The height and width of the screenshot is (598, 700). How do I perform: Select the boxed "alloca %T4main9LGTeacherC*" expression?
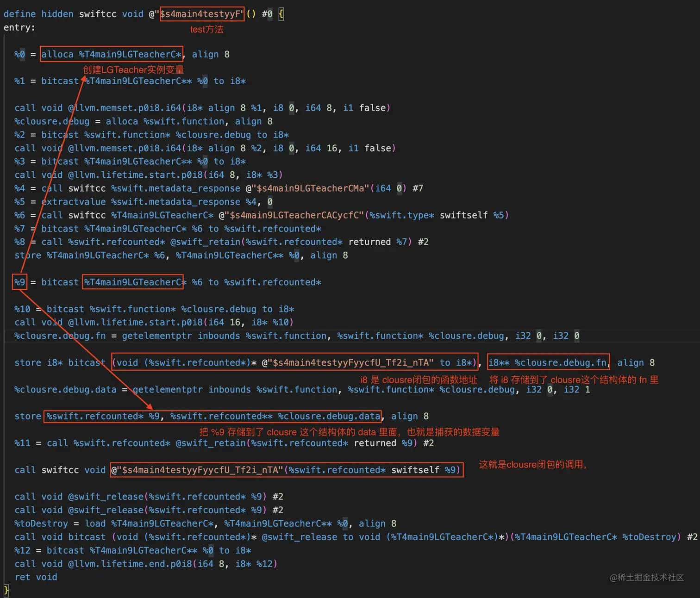click(111, 54)
